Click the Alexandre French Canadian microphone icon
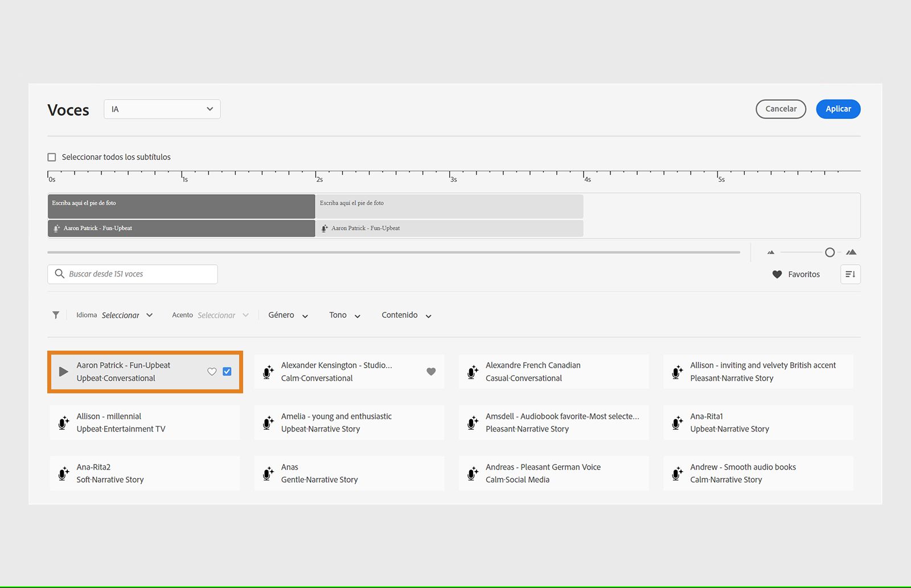 pos(473,372)
